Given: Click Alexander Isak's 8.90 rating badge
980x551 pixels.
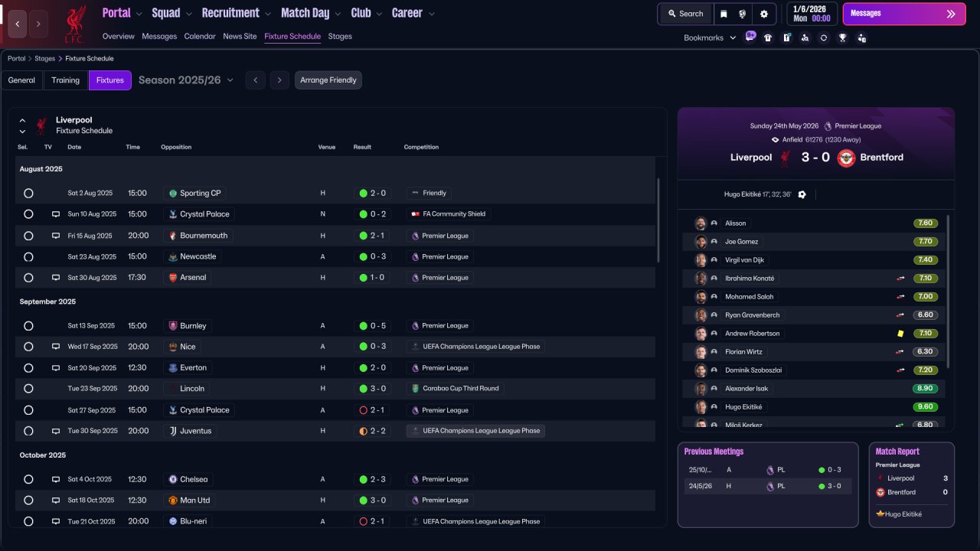Looking at the screenshot, I should pyautogui.click(x=926, y=389).
